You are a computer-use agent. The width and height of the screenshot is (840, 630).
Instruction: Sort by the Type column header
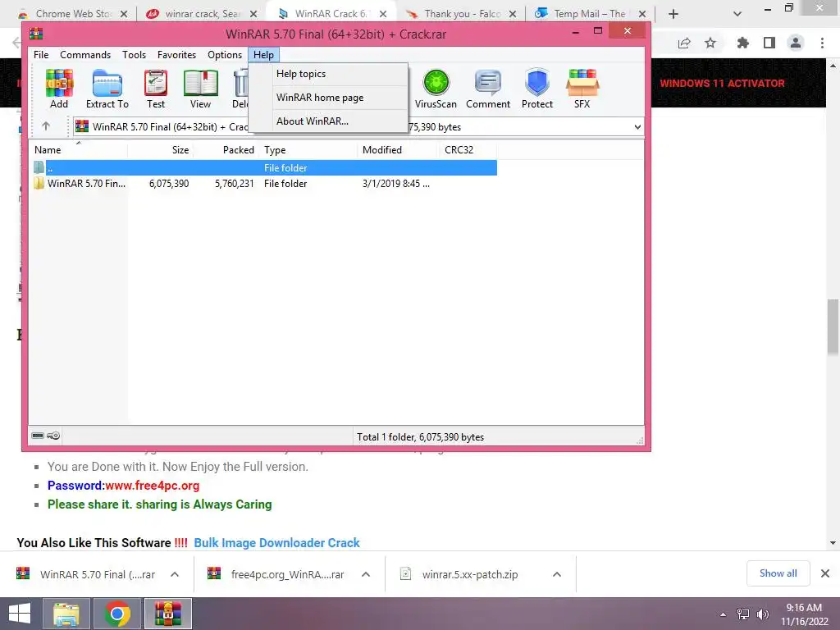tap(308, 150)
